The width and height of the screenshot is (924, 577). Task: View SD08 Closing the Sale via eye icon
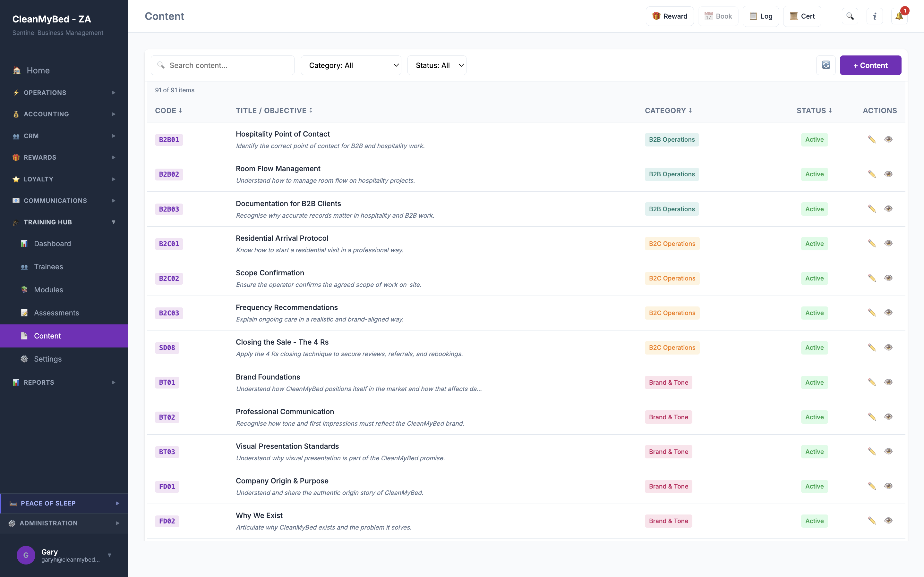pos(888,347)
